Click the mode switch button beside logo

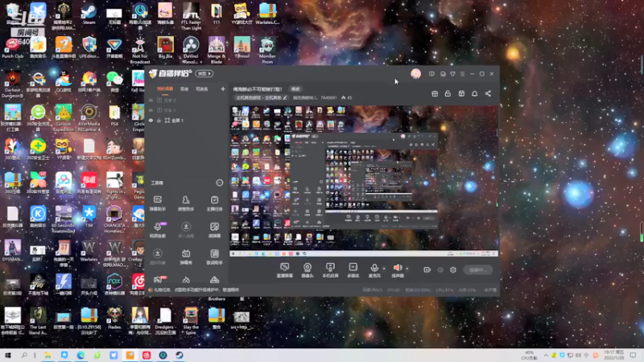[204, 74]
